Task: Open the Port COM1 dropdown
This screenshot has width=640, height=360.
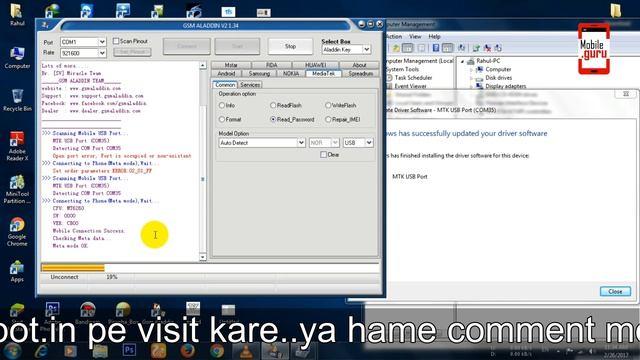Action: click(102, 42)
